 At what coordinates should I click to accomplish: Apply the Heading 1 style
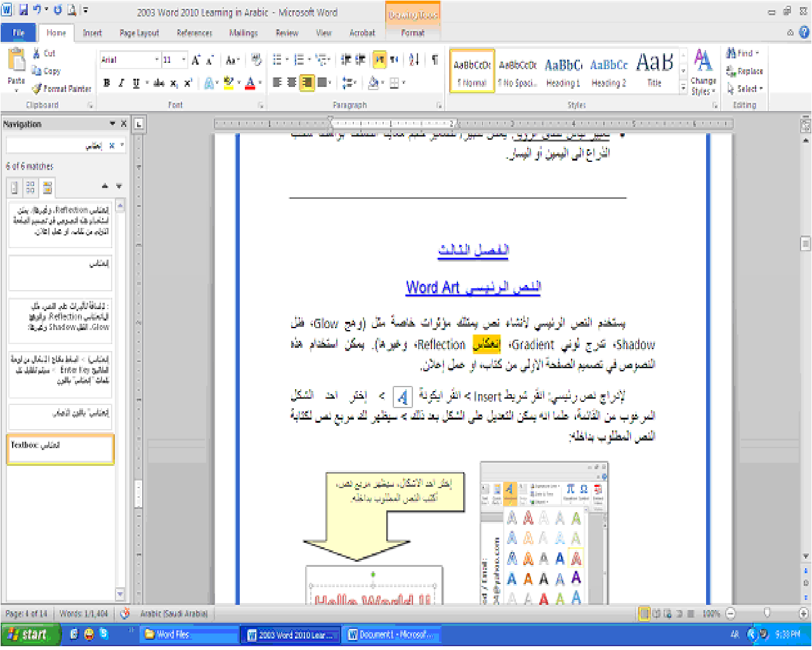(563, 72)
